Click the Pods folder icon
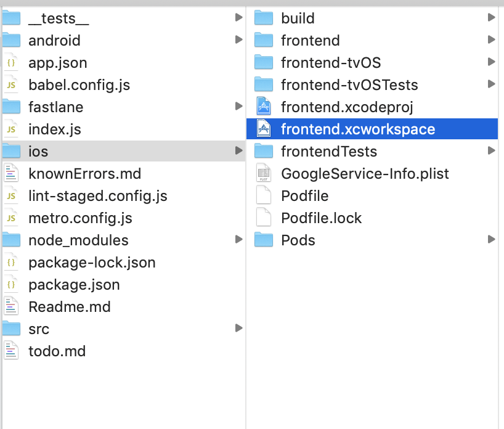 coord(264,240)
